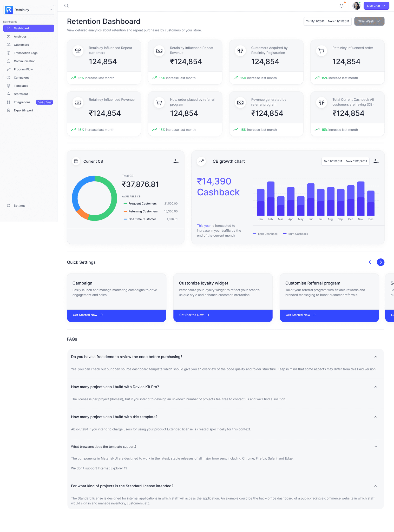Click the CB growth chart date range
This screenshot has width=394, height=532.
pos(345,161)
